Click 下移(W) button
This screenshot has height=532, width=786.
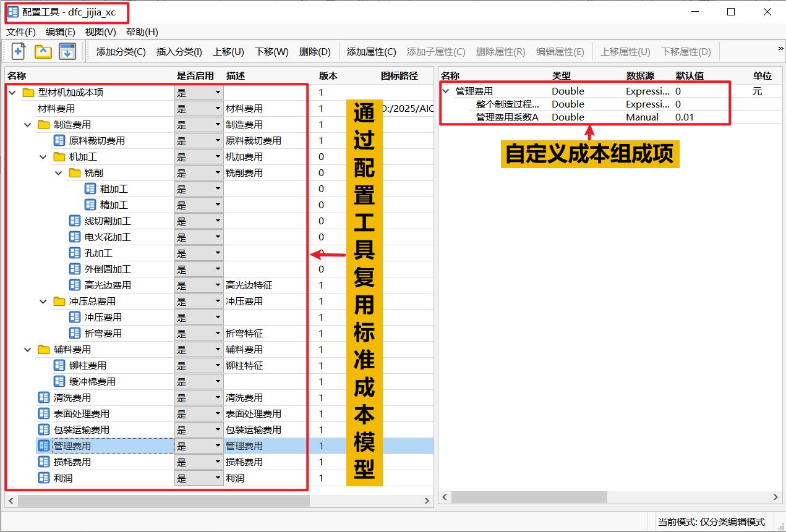(x=272, y=52)
